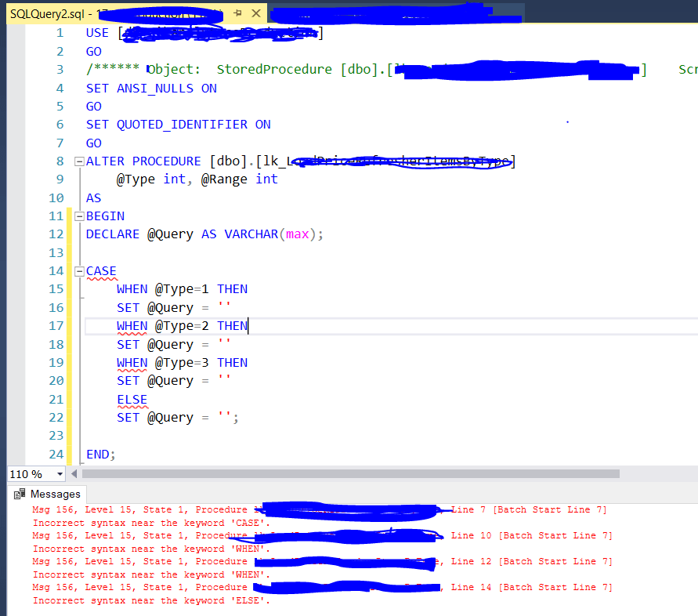Click the minus box next to BEGIN
The width and height of the screenshot is (698, 616).
(81, 216)
